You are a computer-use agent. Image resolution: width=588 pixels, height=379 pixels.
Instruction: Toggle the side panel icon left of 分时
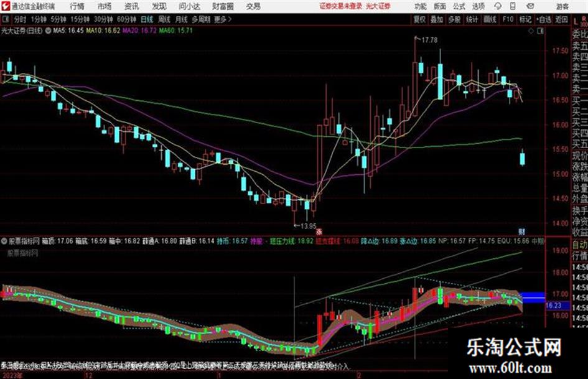pyautogui.click(x=5, y=19)
